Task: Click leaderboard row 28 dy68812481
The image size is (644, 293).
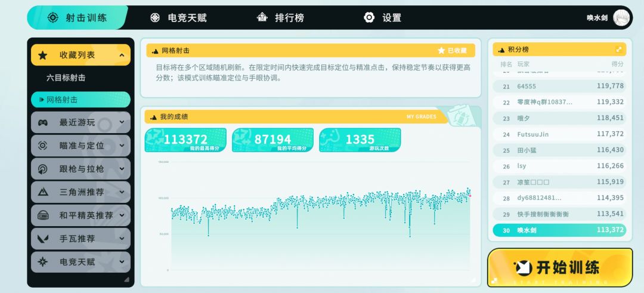Action: click(x=559, y=198)
